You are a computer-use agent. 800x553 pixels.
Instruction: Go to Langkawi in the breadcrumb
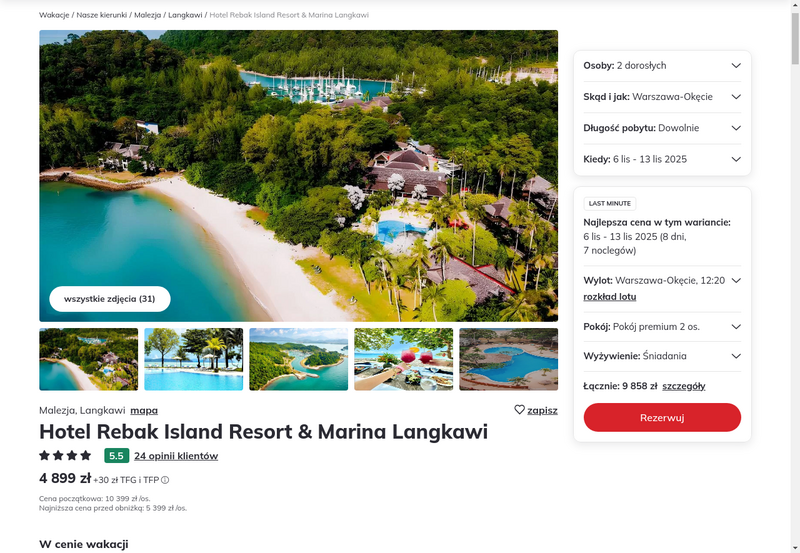185,15
